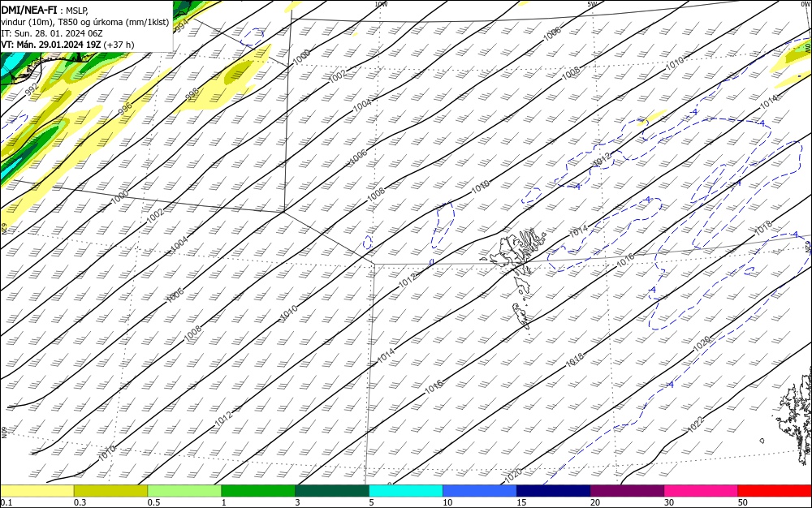Click the yellow 0.1 legend color band
The image size is (812, 508).
click(x=37, y=491)
